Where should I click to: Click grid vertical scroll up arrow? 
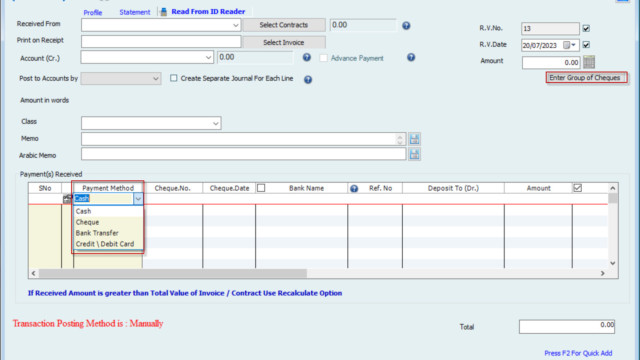[613, 188]
